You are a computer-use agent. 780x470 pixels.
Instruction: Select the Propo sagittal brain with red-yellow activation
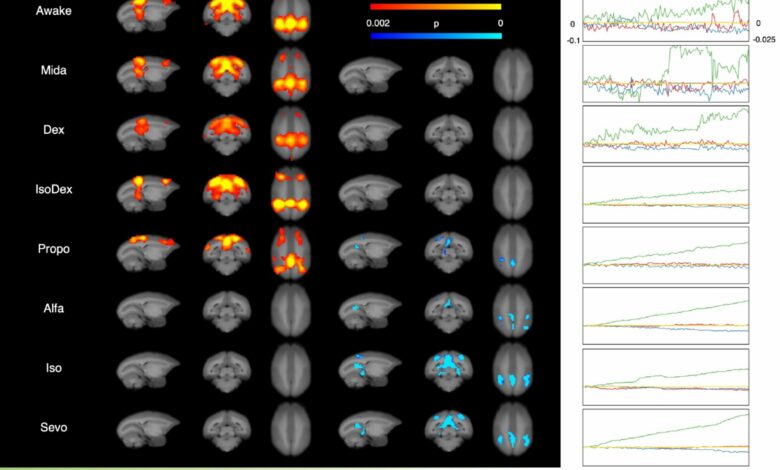click(148, 253)
